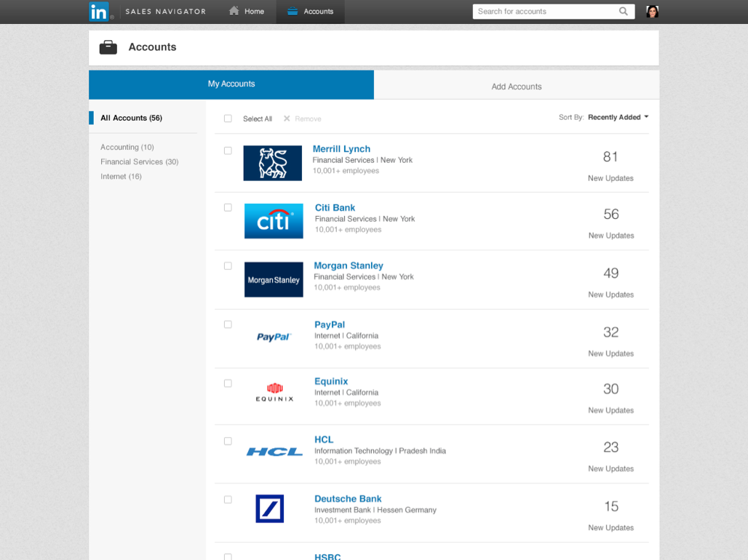The height and width of the screenshot is (560, 748).
Task: Switch to the Add Accounts tab
Action: (517, 87)
